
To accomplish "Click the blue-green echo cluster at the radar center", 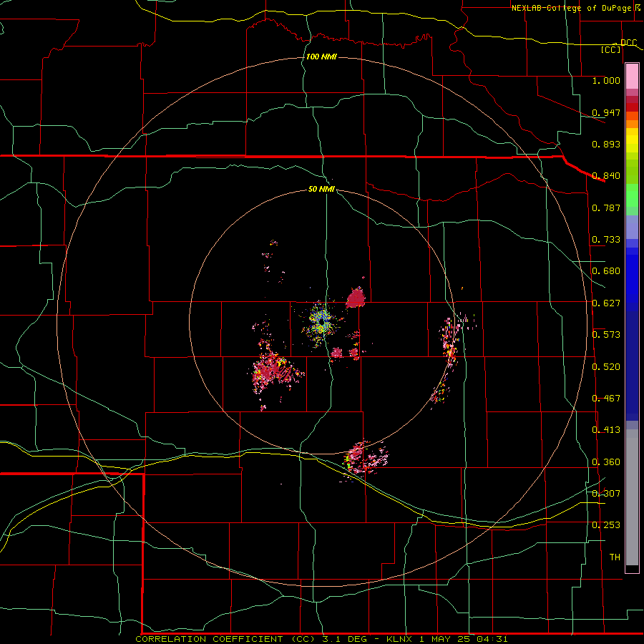I will (x=321, y=323).
